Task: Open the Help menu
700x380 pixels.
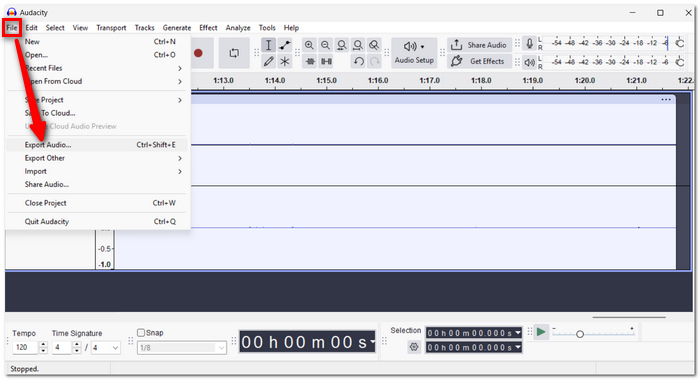Action: (x=291, y=28)
